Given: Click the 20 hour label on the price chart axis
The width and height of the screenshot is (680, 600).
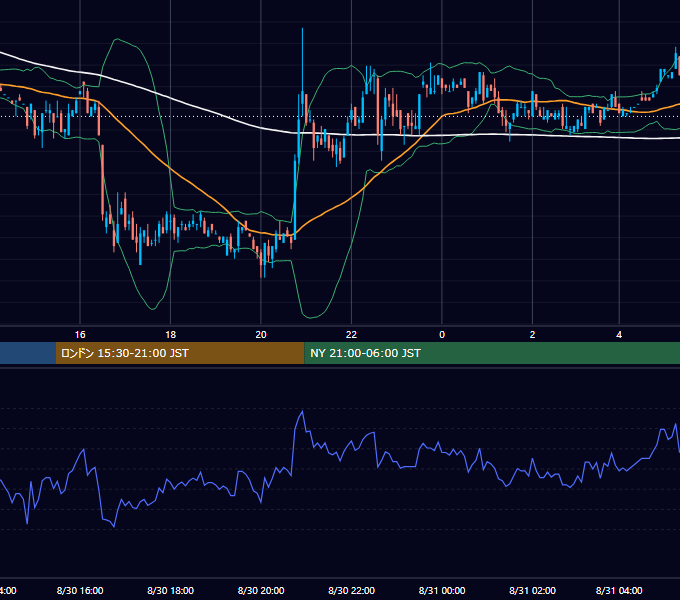Looking at the screenshot, I should pos(261,335).
